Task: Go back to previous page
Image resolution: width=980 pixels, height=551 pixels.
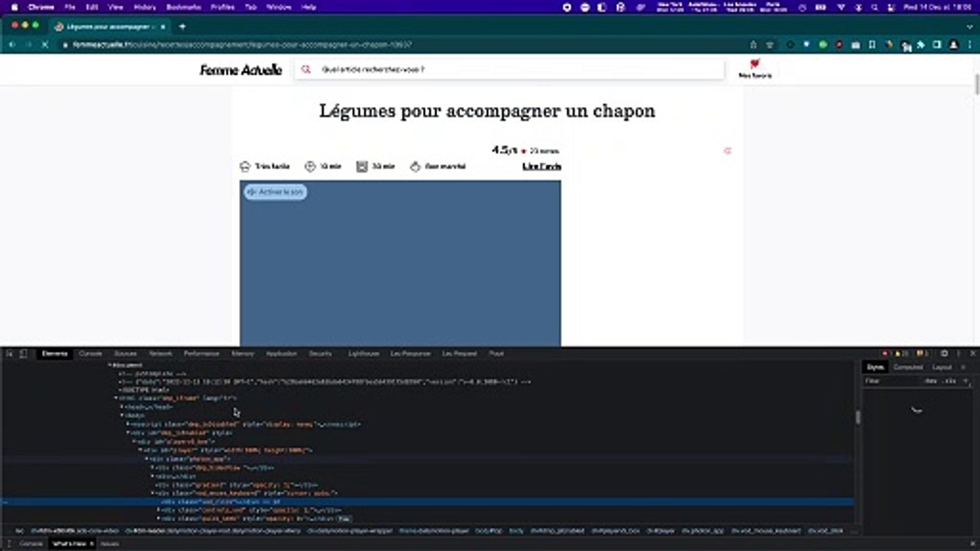Action: (x=12, y=44)
